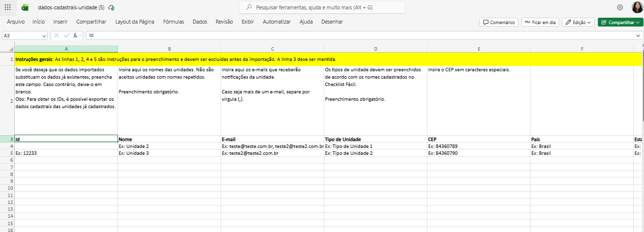Expand the Name Box dropdown arrow
This screenshot has width=644, height=232.
(44, 35)
